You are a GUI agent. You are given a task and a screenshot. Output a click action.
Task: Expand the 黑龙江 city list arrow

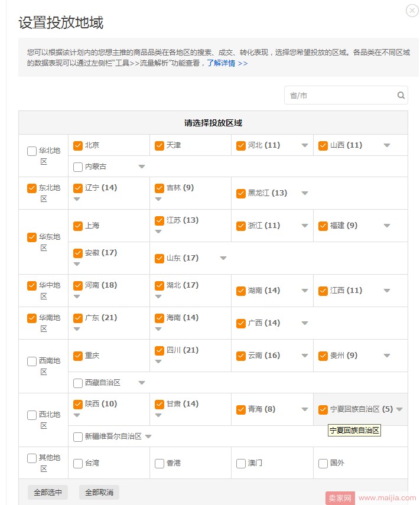tap(305, 193)
